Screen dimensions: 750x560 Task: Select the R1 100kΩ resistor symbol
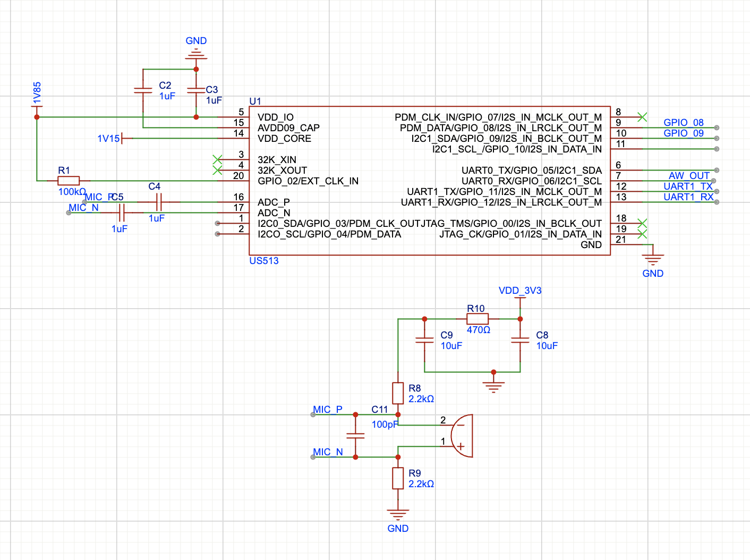tap(69, 181)
